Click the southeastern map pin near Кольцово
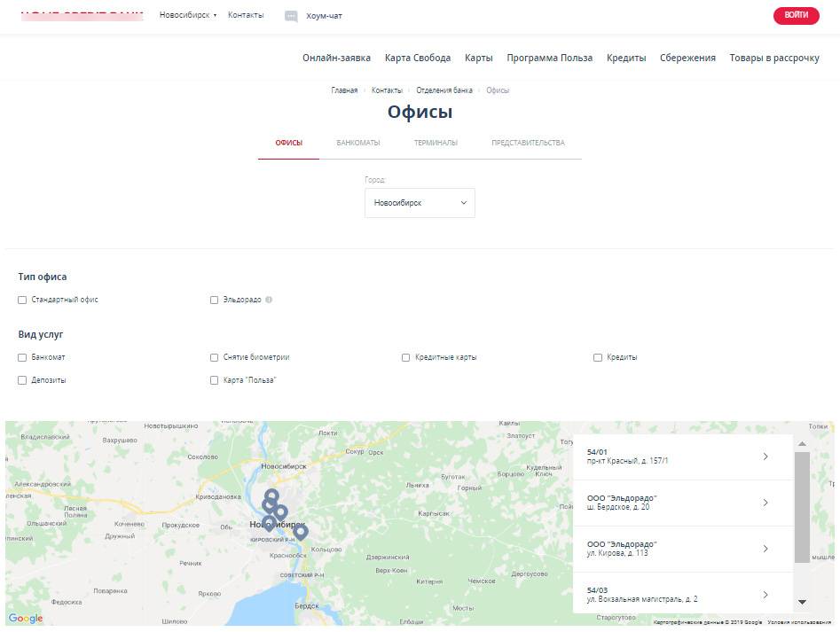840x632 pixels. [301, 531]
